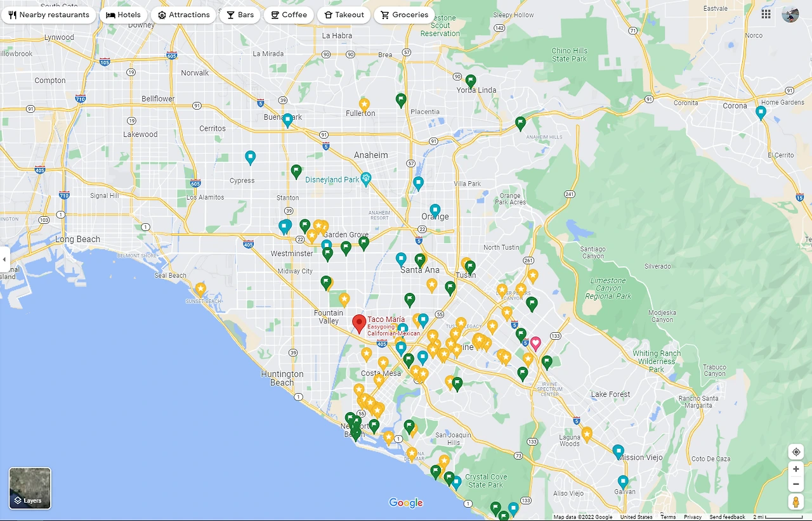The image size is (812, 521).
Task: Click the Norwalk city label
Action: point(195,73)
